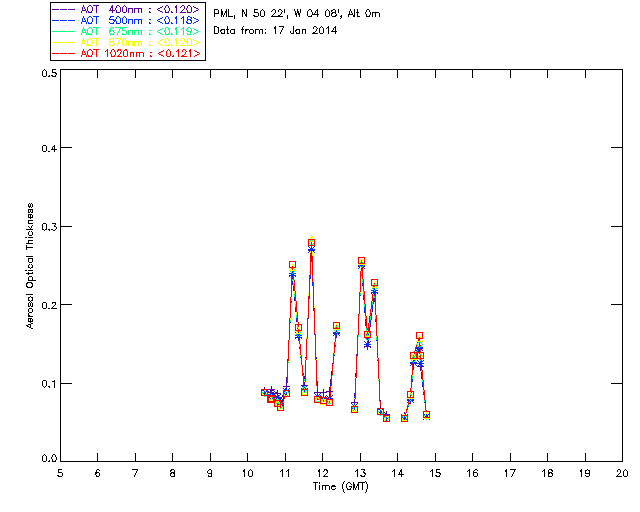
Task: Click the 0.4 y-axis tick label
Action: pos(49,148)
